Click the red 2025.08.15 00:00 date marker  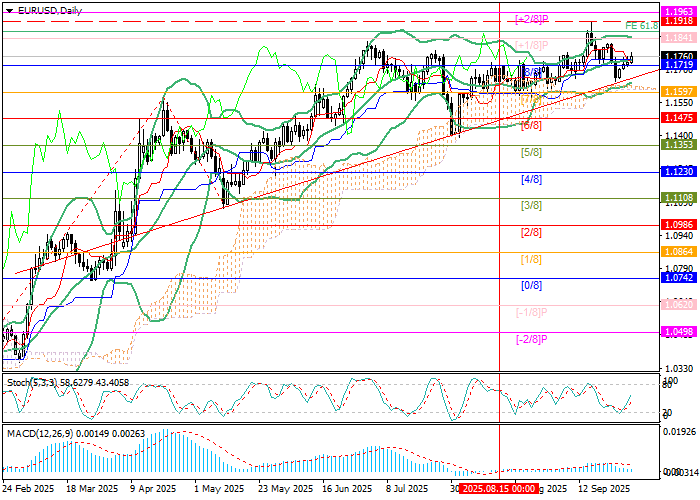tap(495, 489)
